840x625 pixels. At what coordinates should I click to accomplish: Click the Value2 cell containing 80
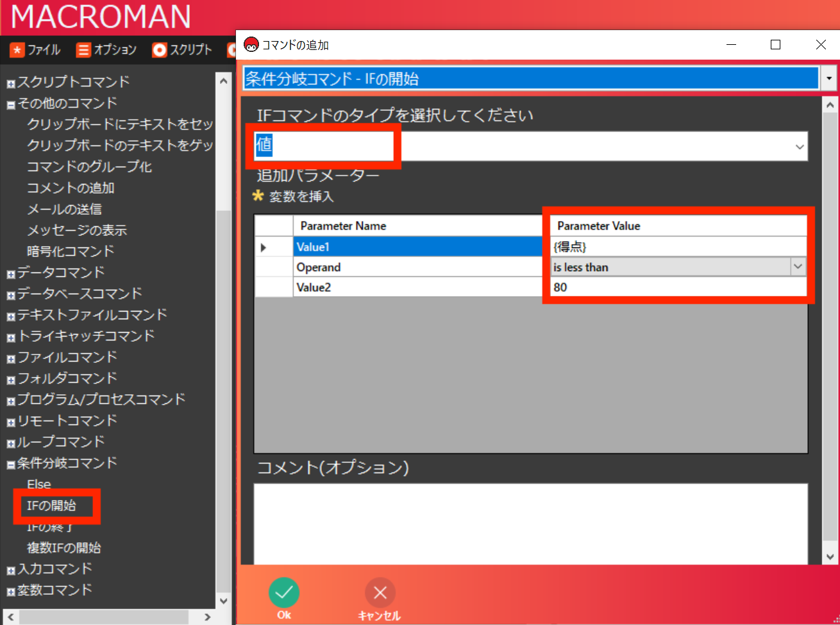678,288
